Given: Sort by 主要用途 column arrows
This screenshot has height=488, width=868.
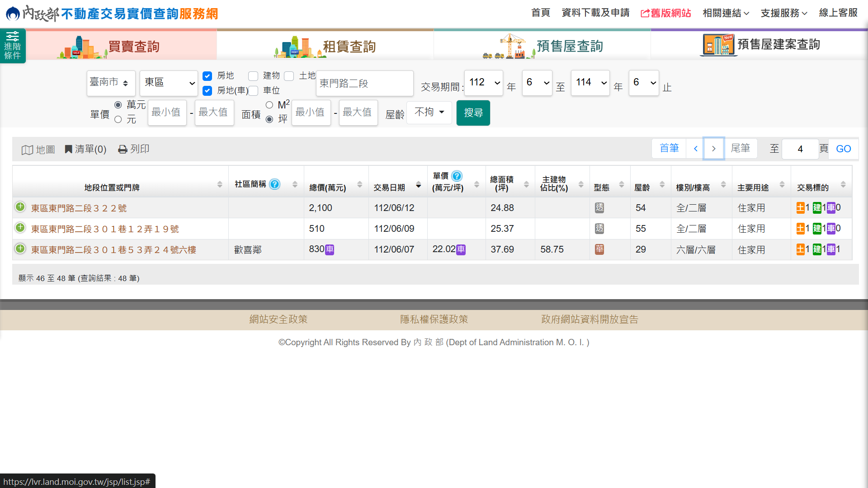Looking at the screenshot, I should pos(782,184).
